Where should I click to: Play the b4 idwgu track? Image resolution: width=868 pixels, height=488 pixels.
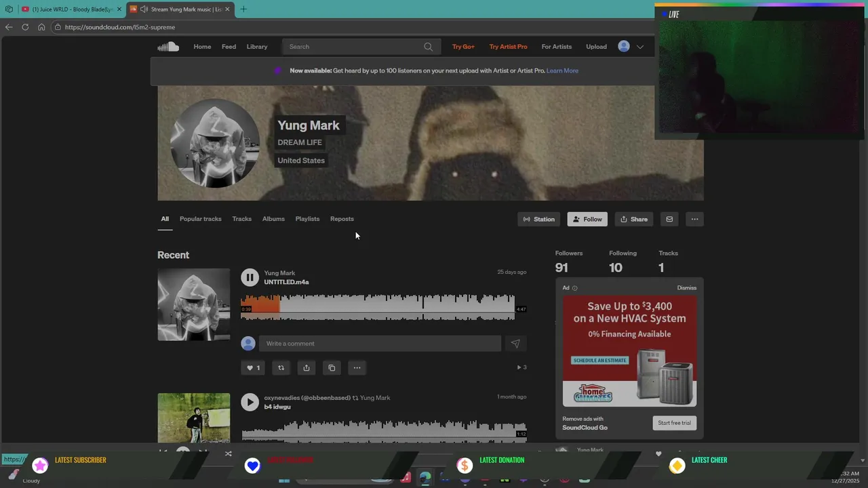tap(250, 402)
